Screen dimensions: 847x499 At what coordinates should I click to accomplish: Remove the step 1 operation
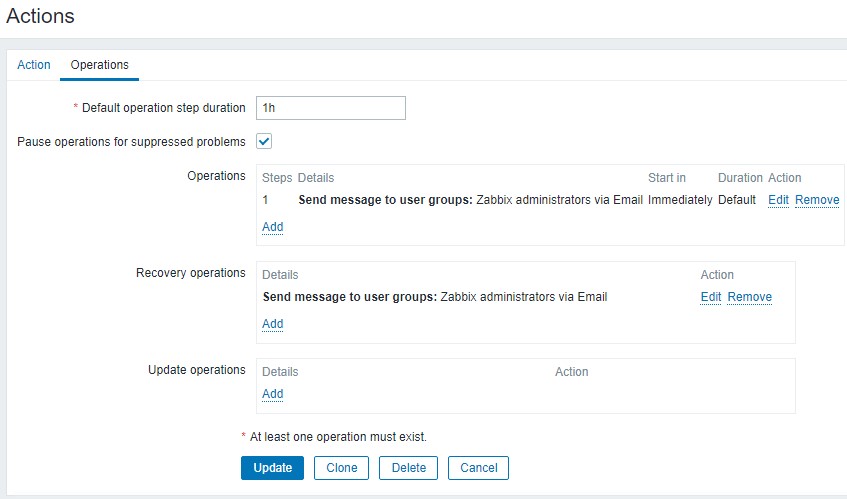[817, 200]
